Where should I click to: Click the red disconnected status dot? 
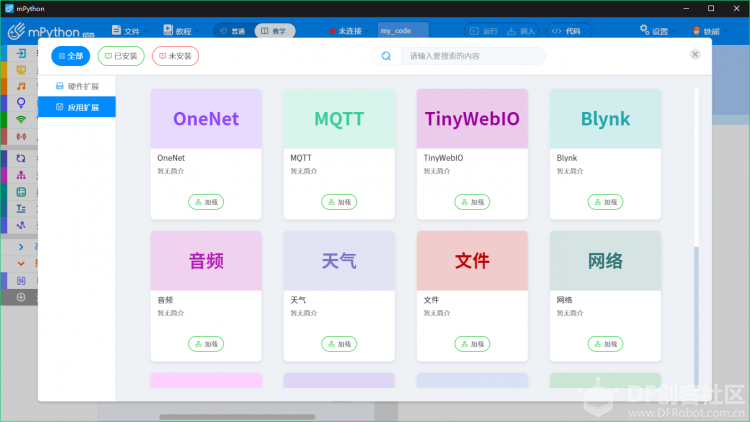332,31
